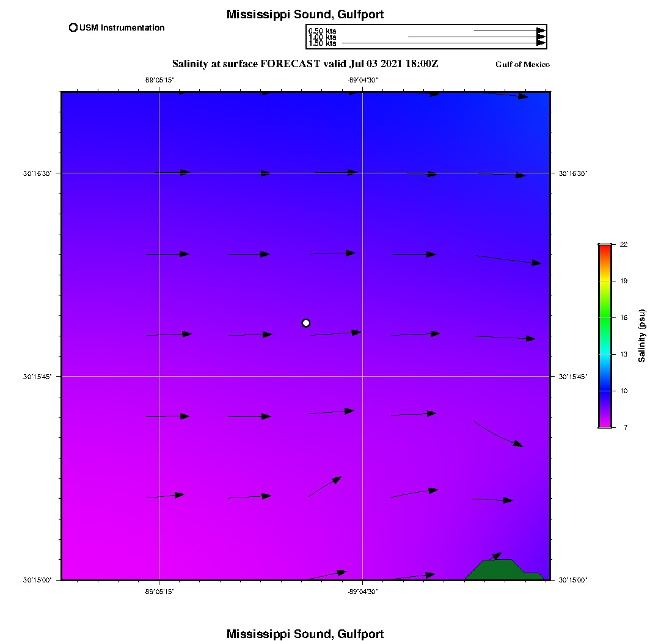This screenshot has height=641, width=672.
Task: Click the vertical Salinity (psu) axis label
Action: (642, 336)
